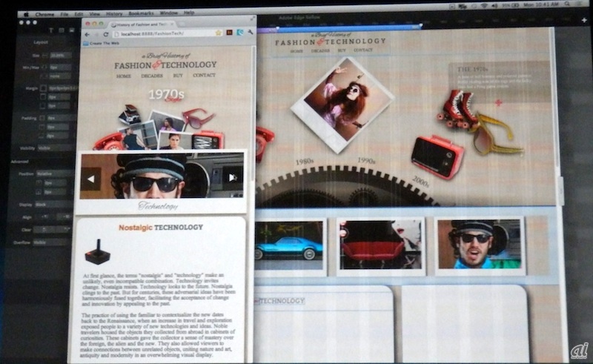The height and width of the screenshot is (364, 593).
Task: Click the Nostalgic TECHNOLOGY heading
Action: (x=161, y=228)
